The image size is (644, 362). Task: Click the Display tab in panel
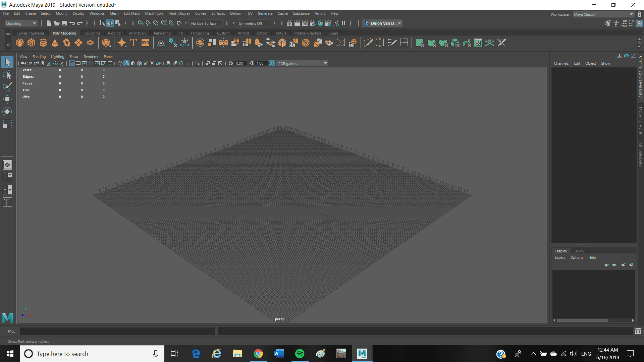(x=561, y=251)
